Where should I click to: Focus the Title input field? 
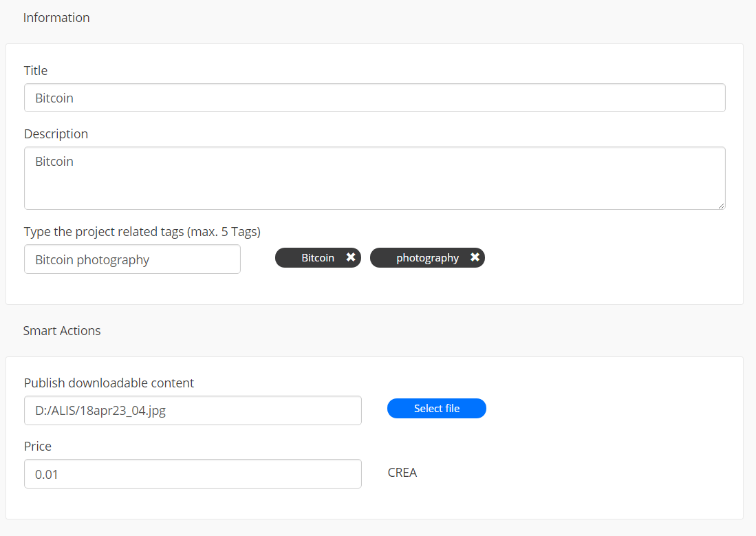click(375, 98)
